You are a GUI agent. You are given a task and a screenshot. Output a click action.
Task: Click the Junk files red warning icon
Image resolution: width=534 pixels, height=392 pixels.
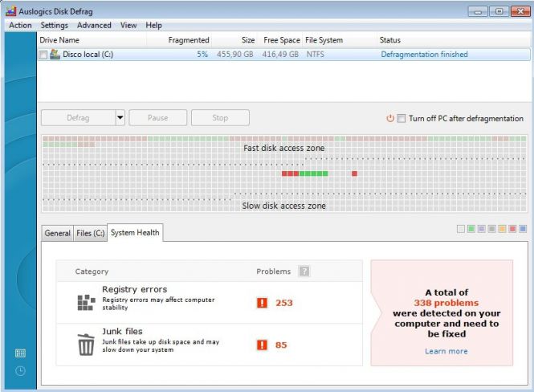point(262,345)
